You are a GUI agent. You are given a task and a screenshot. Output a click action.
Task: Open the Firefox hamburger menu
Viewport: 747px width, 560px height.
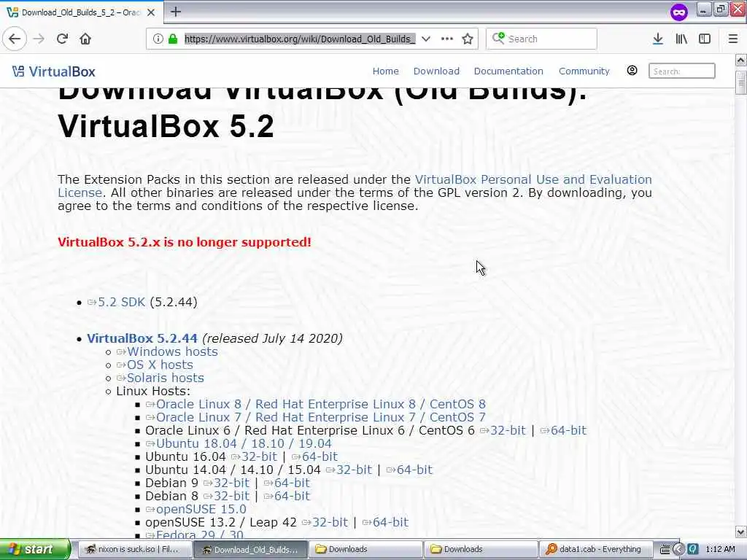point(733,39)
